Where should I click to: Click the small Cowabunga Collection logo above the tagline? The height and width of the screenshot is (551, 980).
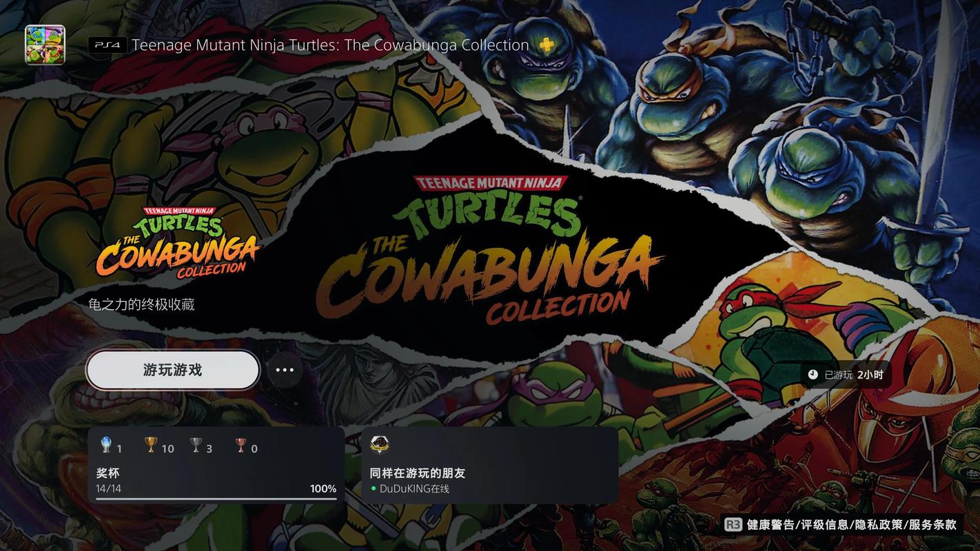[x=178, y=242]
